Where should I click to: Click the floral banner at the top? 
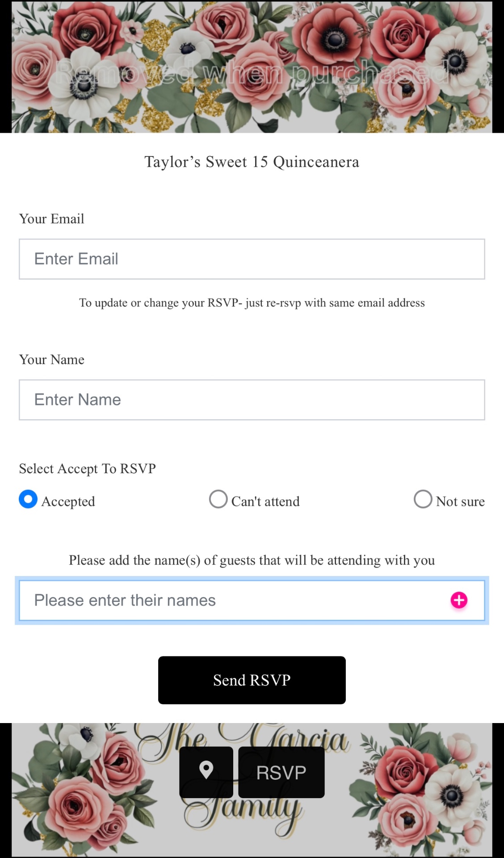[x=252, y=67]
